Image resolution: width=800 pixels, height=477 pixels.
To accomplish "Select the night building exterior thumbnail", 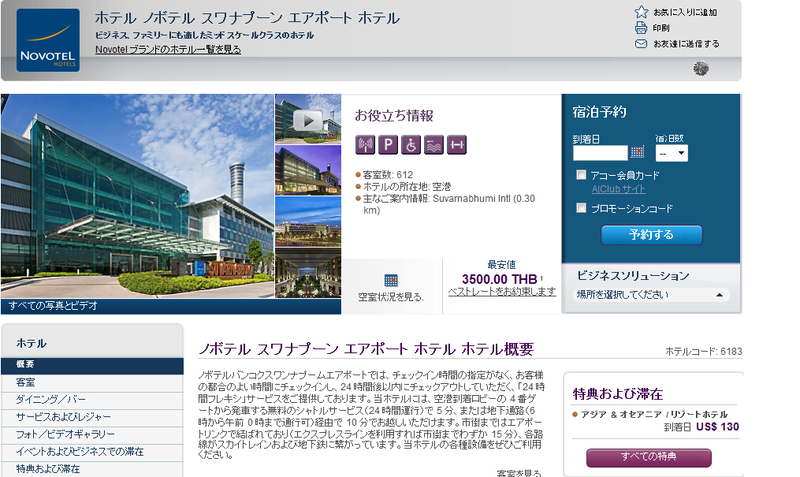I will [308, 170].
